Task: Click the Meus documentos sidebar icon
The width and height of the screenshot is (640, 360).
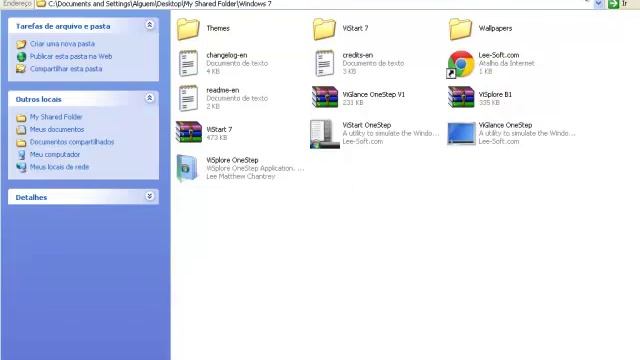Action: pos(21,130)
